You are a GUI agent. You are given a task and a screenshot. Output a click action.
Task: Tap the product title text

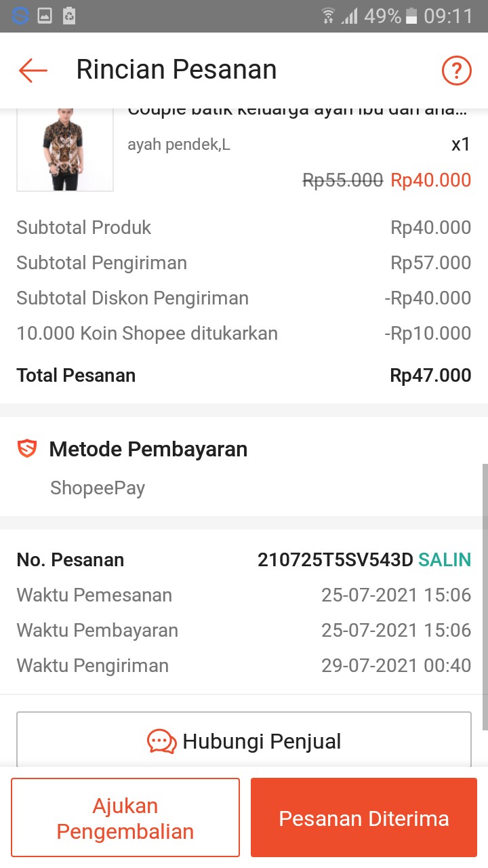(x=297, y=111)
